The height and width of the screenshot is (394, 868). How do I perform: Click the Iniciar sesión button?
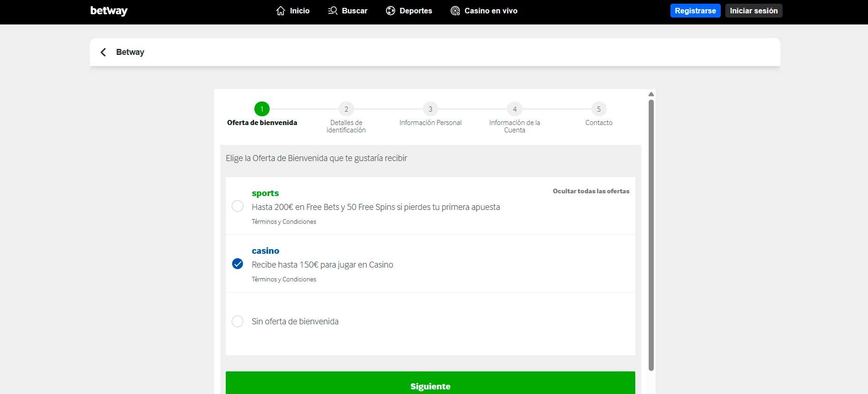[753, 11]
